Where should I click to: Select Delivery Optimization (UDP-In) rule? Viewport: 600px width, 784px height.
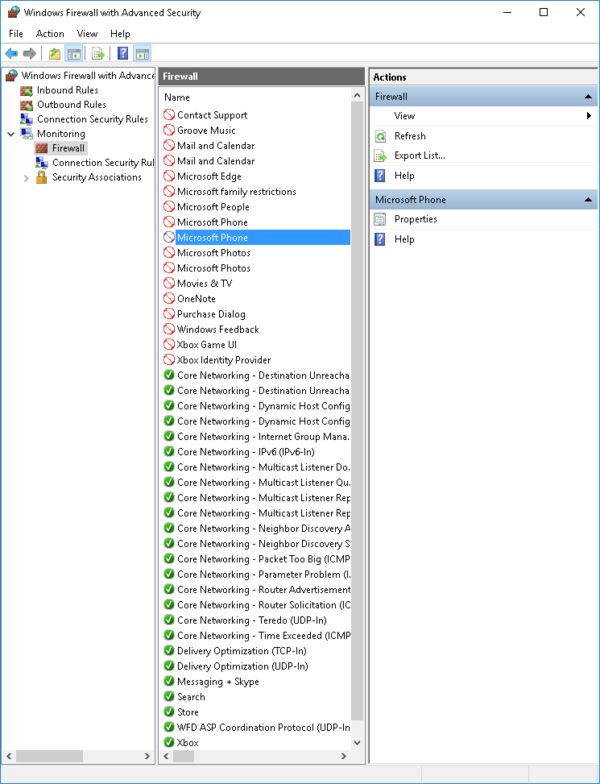242,666
